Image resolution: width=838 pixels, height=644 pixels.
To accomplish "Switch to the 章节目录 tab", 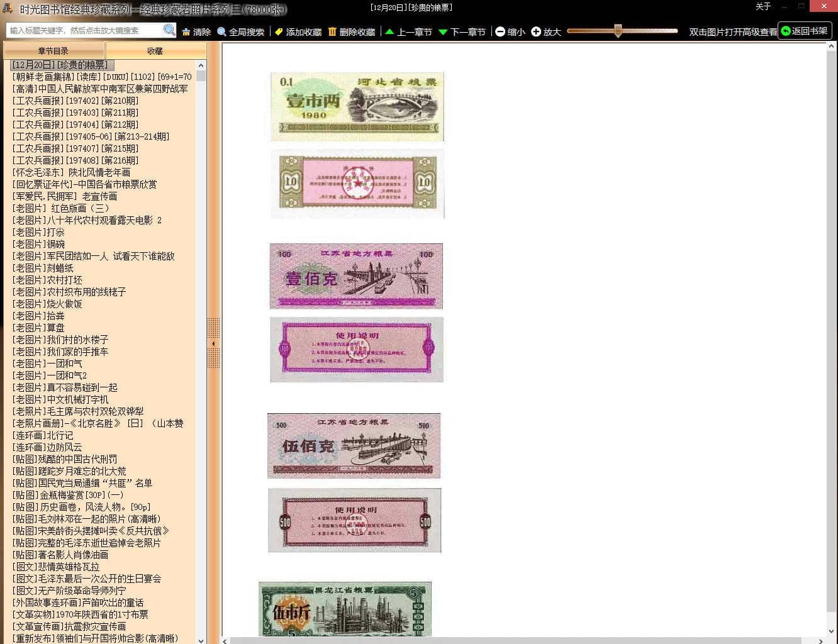I will coord(53,50).
